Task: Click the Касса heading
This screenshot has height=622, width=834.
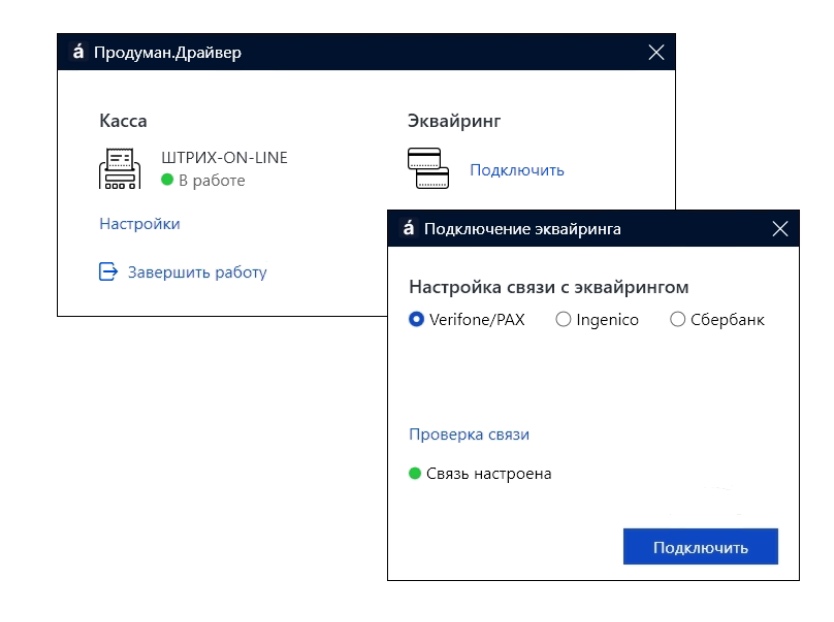Action: (x=123, y=121)
